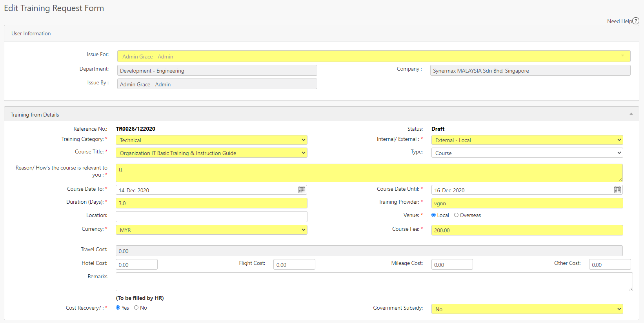The height and width of the screenshot is (323, 644).
Task: Click the Reason for course text area
Action: (x=369, y=173)
